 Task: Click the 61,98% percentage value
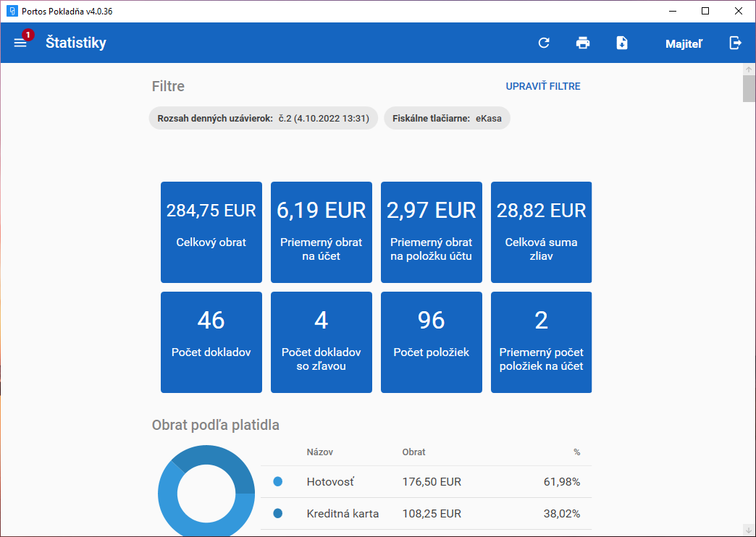point(562,481)
